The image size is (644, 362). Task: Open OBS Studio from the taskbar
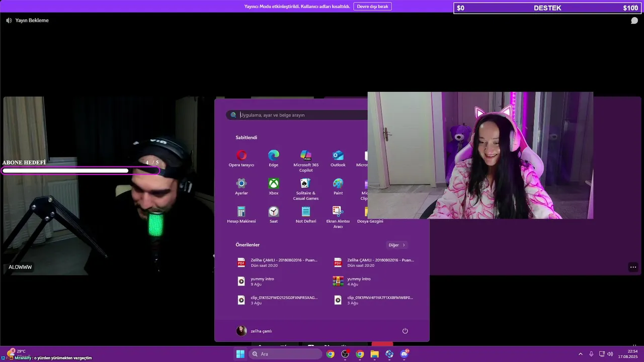[x=345, y=354]
